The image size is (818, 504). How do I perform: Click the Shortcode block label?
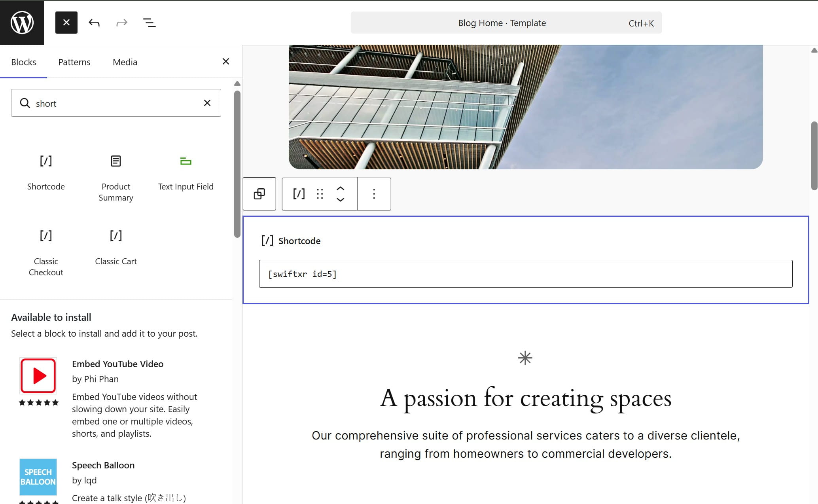click(x=299, y=241)
